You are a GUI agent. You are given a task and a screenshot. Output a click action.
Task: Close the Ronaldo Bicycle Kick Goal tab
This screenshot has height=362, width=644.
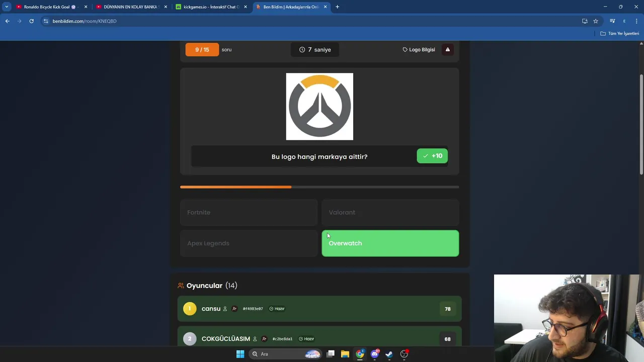tap(86, 7)
